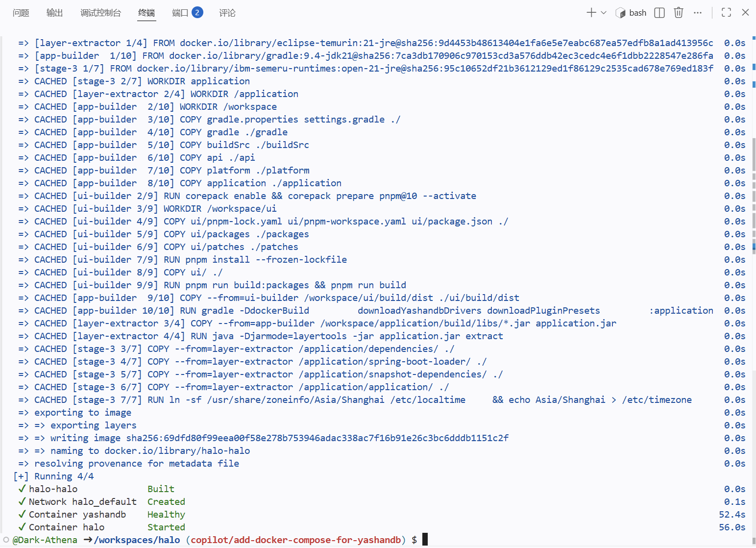This screenshot has width=756, height=548.
Task: Focus the terminal input cursor at the prompt
Action: click(425, 540)
